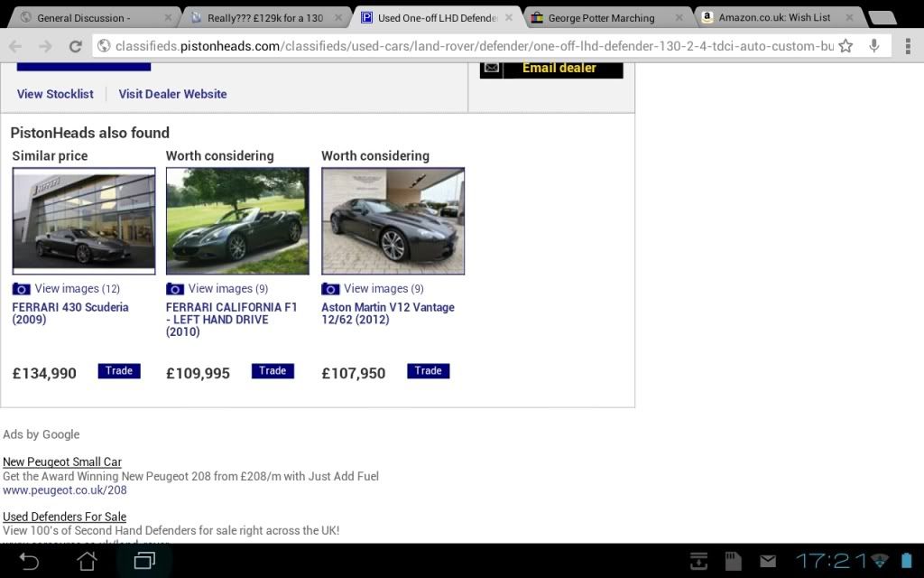The image size is (924, 578).
Task: Click Trade badge next to £109,995
Action: pyautogui.click(x=273, y=371)
